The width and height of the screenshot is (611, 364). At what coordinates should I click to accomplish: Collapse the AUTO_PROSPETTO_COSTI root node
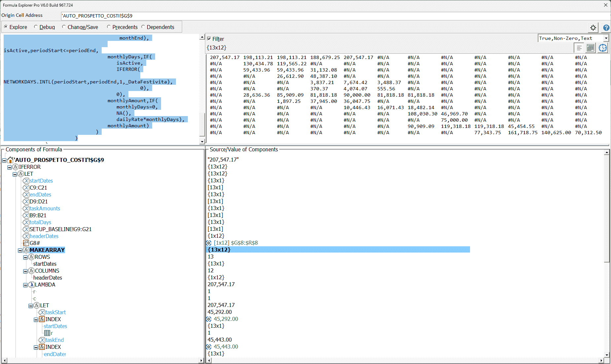tap(4, 160)
